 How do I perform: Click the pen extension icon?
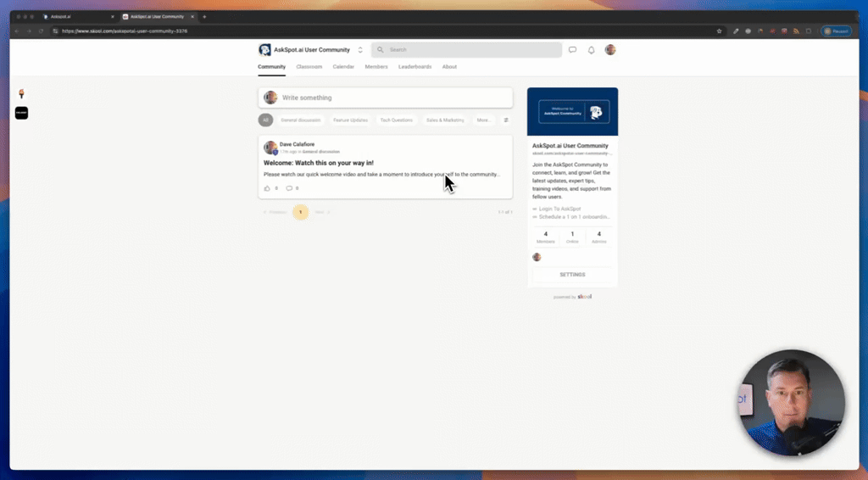click(736, 31)
